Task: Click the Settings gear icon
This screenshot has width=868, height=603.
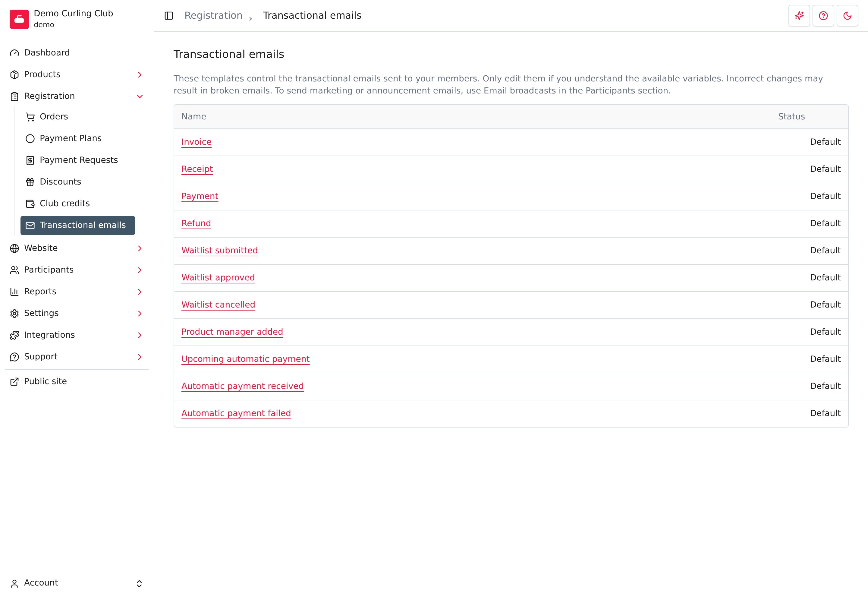Action: (x=14, y=314)
